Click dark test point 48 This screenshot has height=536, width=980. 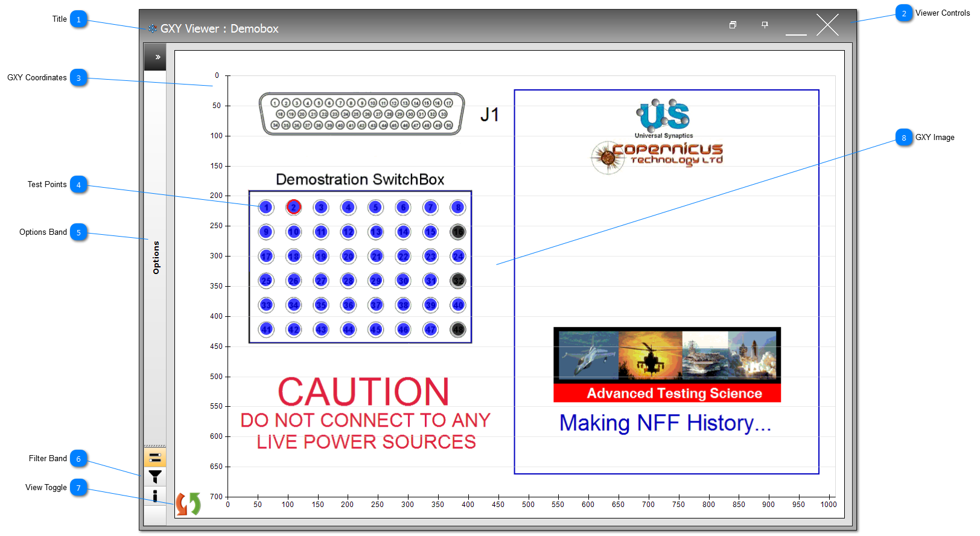(458, 330)
